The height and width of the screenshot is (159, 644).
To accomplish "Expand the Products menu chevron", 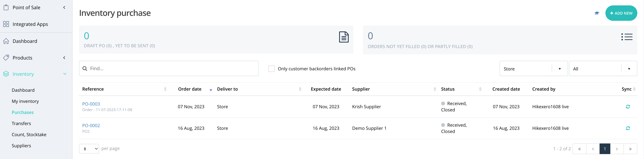I will pyautogui.click(x=64, y=58).
